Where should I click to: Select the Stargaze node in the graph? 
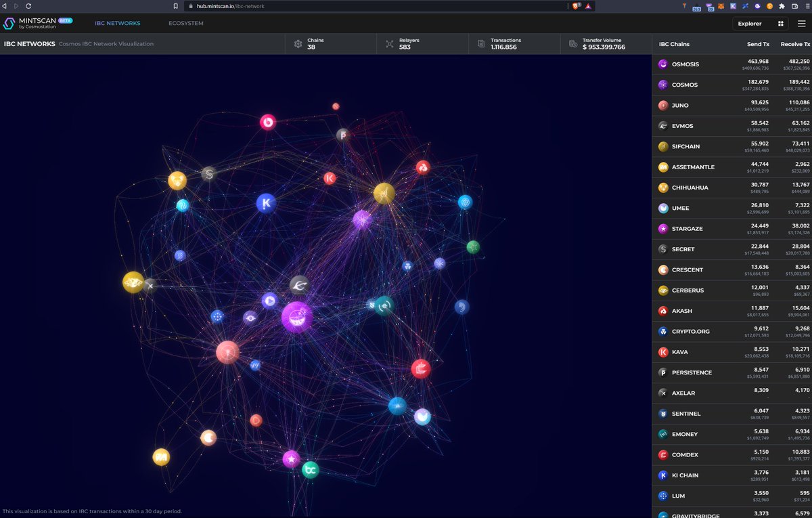(291, 459)
